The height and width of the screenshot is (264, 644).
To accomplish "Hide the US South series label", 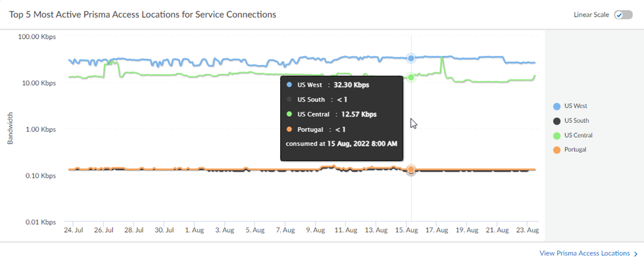I will (577, 121).
